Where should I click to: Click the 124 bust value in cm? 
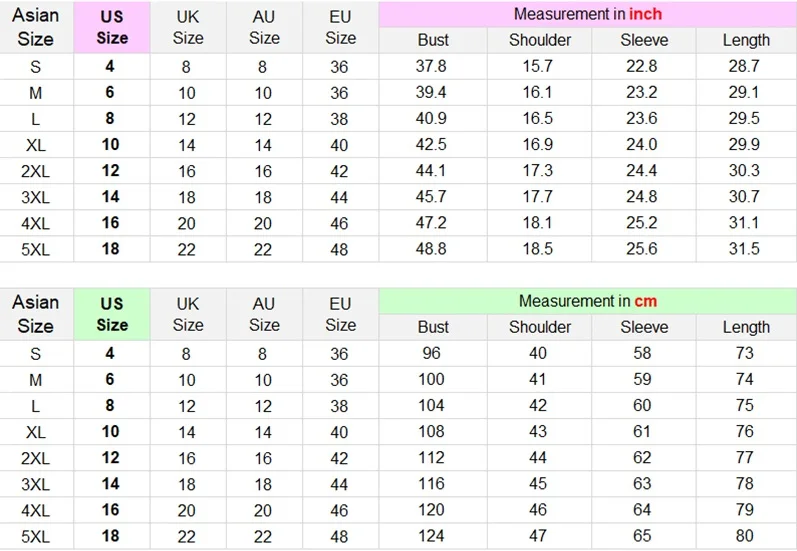click(433, 536)
